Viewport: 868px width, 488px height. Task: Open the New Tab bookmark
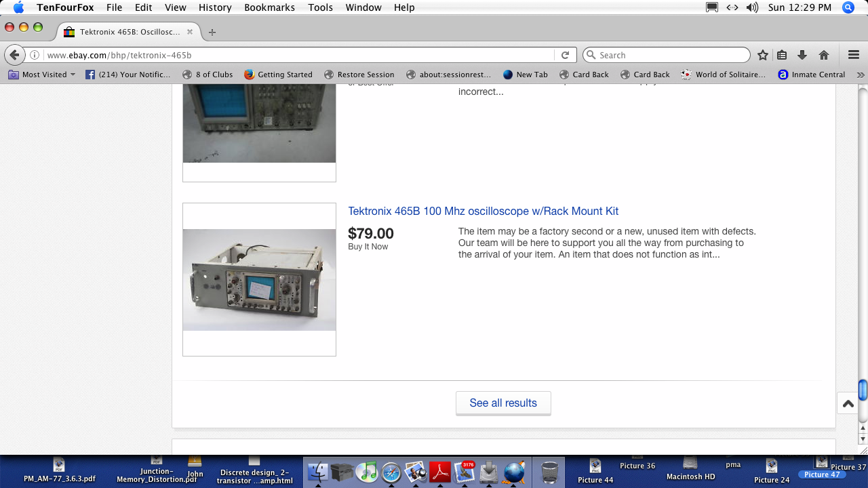coord(525,75)
